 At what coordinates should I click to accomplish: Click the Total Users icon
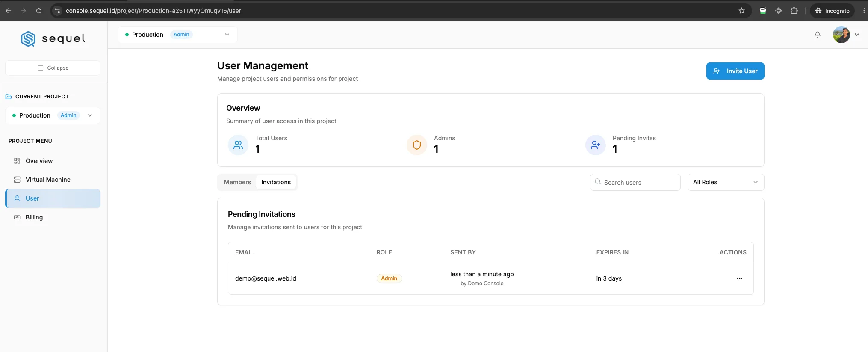point(238,145)
